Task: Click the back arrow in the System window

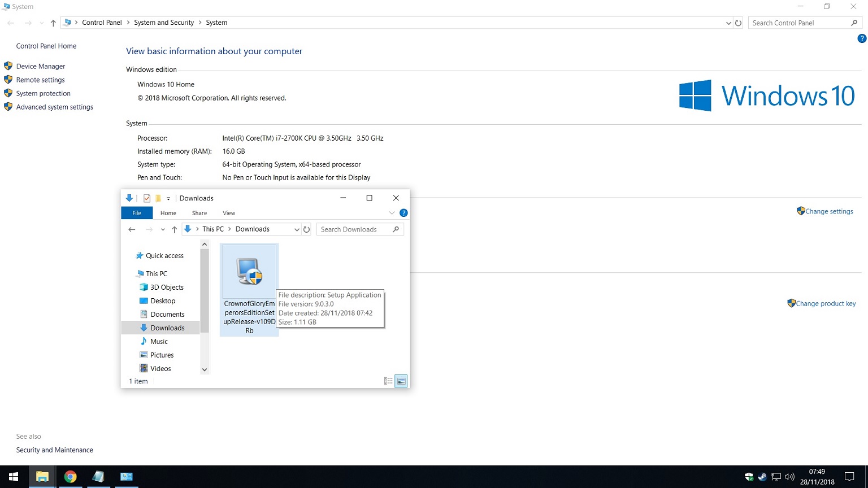Action: tap(11, 23)
